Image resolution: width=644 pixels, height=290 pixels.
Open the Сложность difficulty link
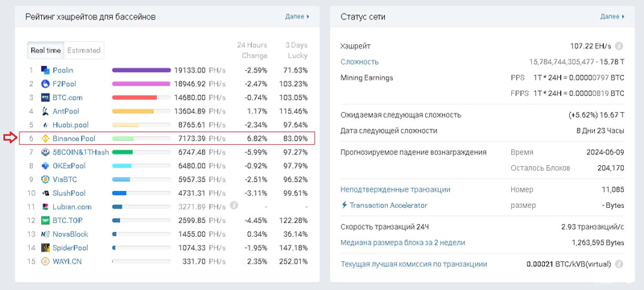point(360,62)
